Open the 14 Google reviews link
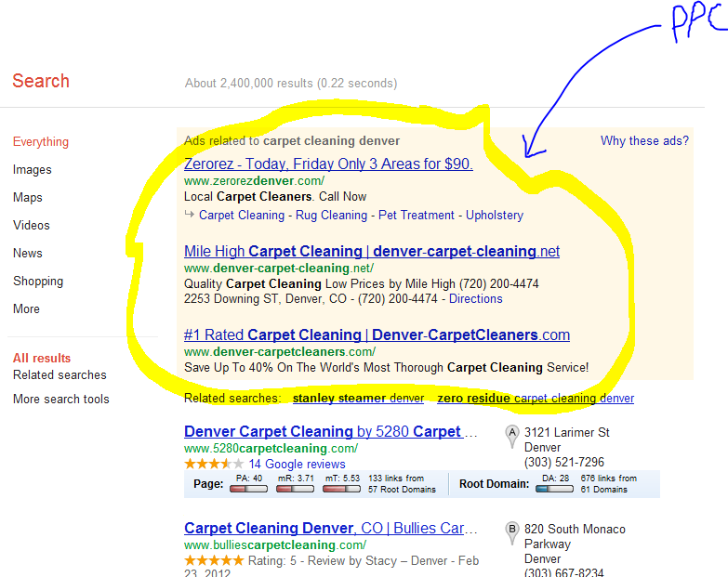The height and width of the screenshot is (577, 728). (298, 465)
